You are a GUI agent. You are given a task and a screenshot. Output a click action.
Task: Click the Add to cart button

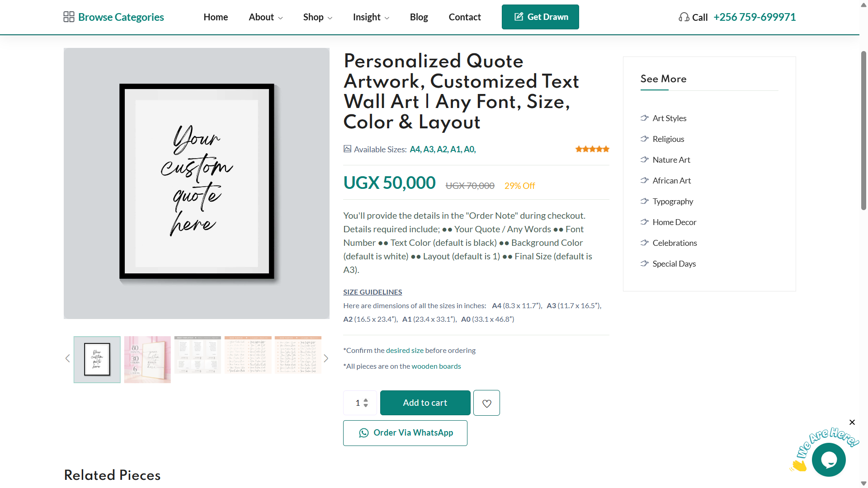(x=425, y=403)
